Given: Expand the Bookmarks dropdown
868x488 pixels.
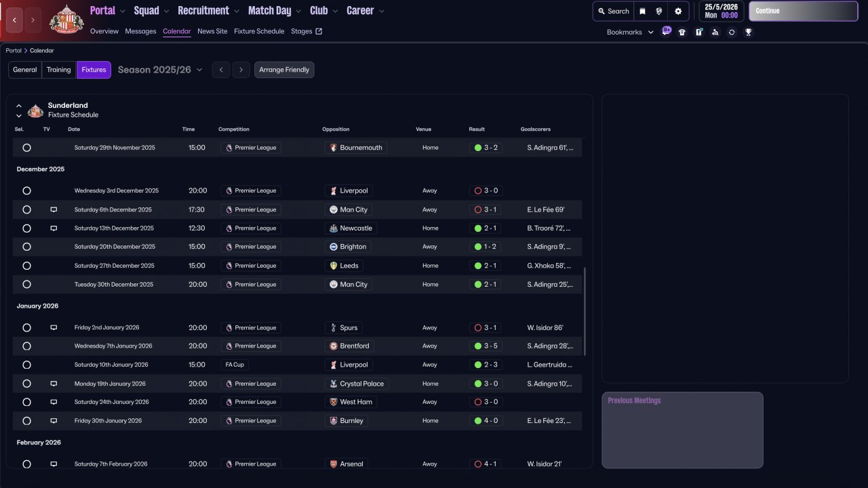Looking at the screenshot, I should 651,32.
